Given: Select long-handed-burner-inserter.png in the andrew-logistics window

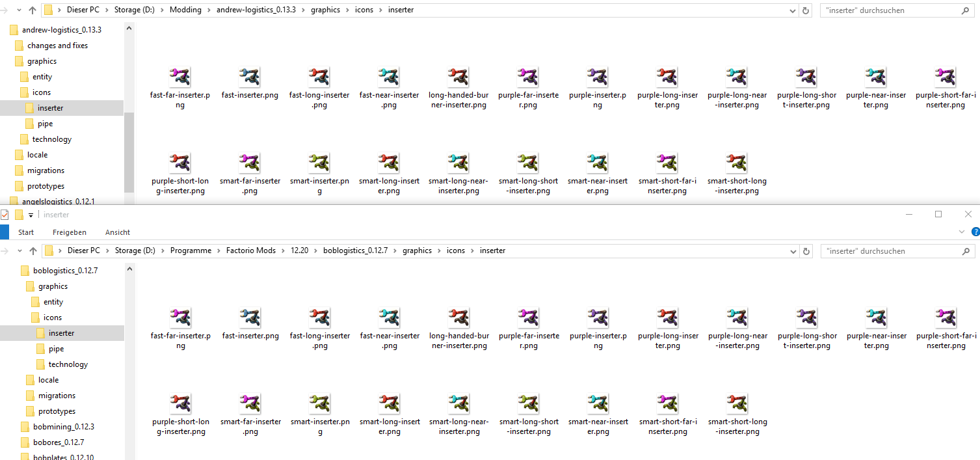Looking at the screenshot, I should 458,88.
